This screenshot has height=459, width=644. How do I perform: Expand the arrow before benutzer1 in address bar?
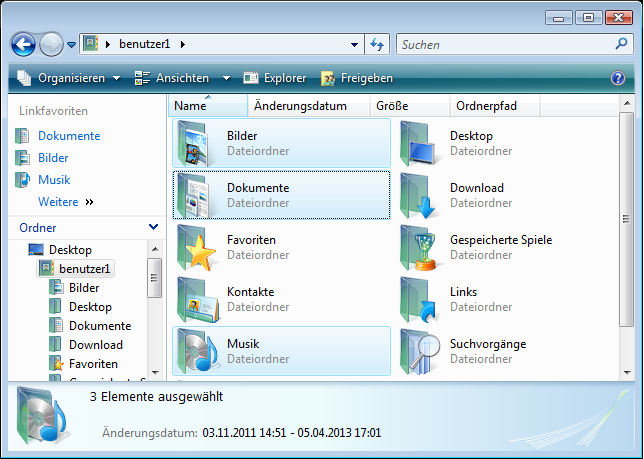click(x=108, y=44)
